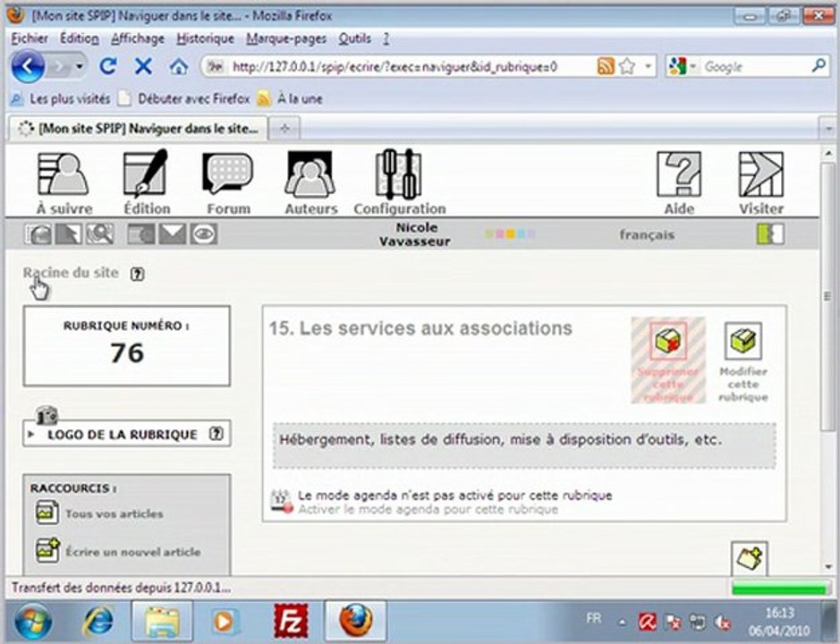The height and width of the screenshot is (644, 840).
Task: Show hidden system tray icons arrow
Action: coord(622,622)
